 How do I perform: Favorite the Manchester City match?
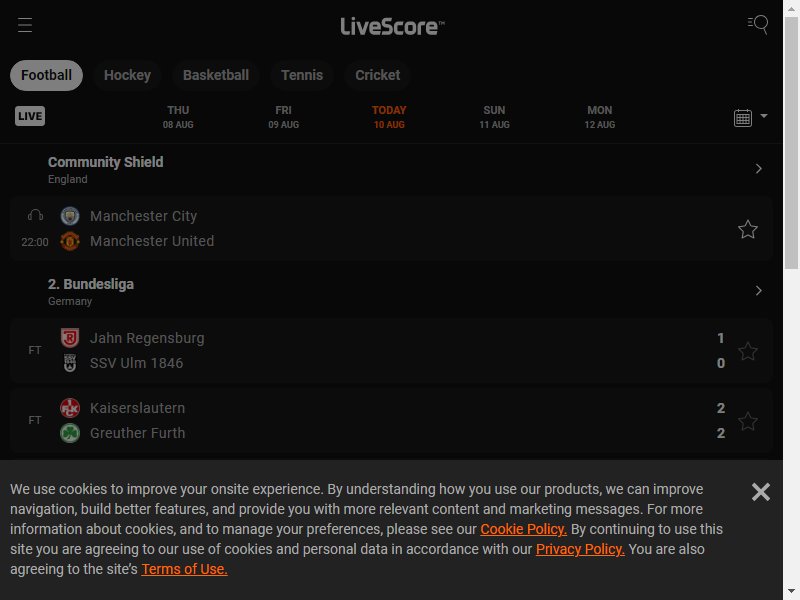(x=747, y=230)
